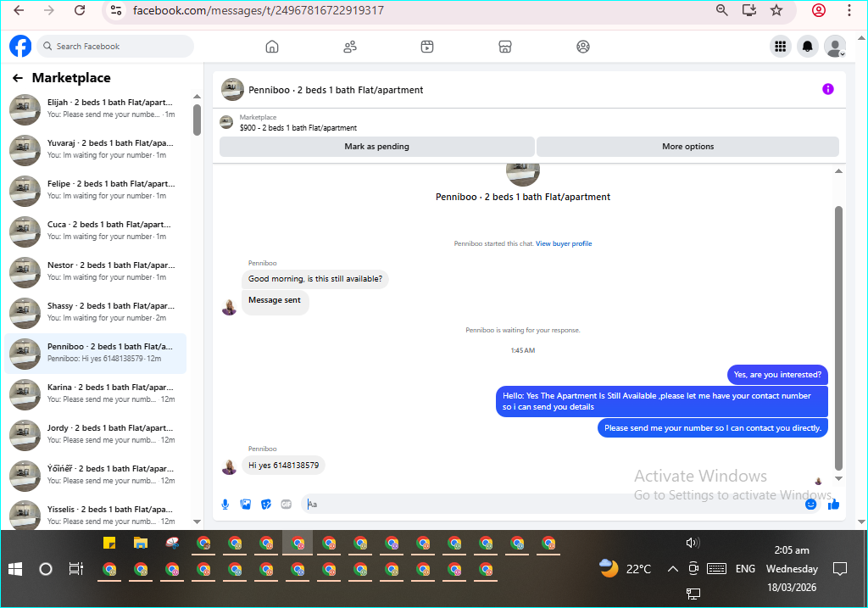This screenshot has height=608, width=868.
Task: Click the 'Hi yes 6148138579' message
Action: coord(283,466)
